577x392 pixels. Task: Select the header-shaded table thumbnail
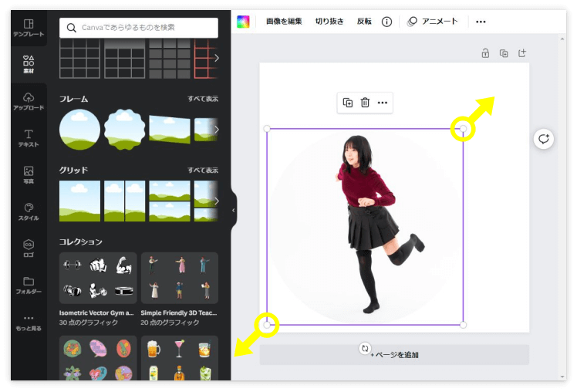tap(124, 59)
